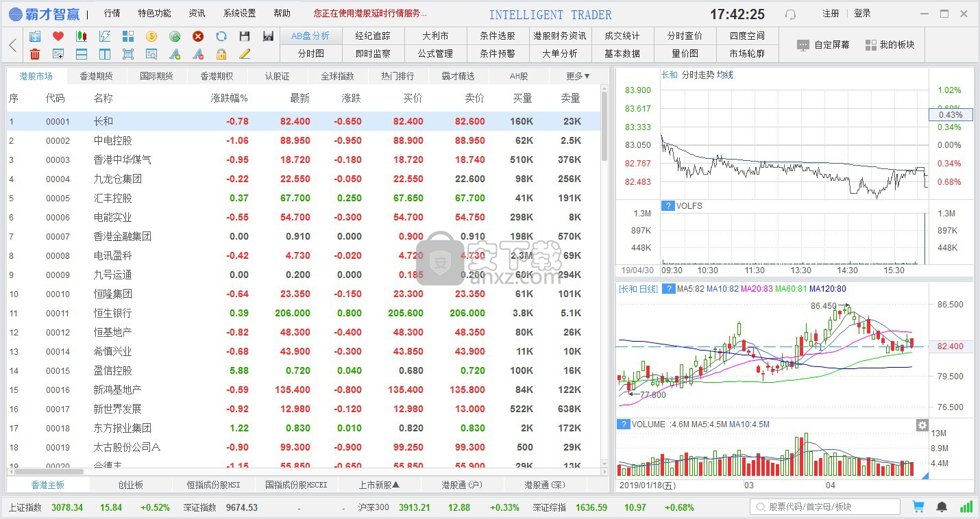Click stock code 00016
This screenshot has height=519, width=980.
tap(58, 390)
